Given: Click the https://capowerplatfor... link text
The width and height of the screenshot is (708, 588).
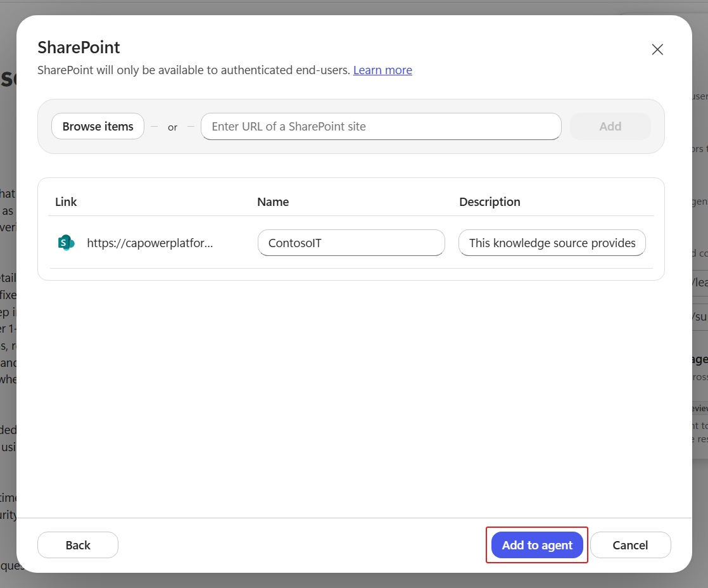Looking at the screenshot, I should click(150, 243).
